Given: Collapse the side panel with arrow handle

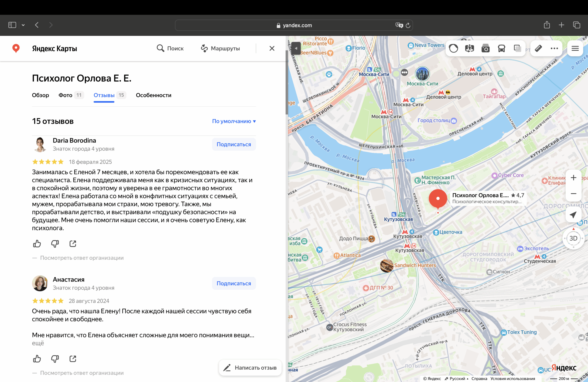Looking at the screenshot, I should (x=296, y=48).
